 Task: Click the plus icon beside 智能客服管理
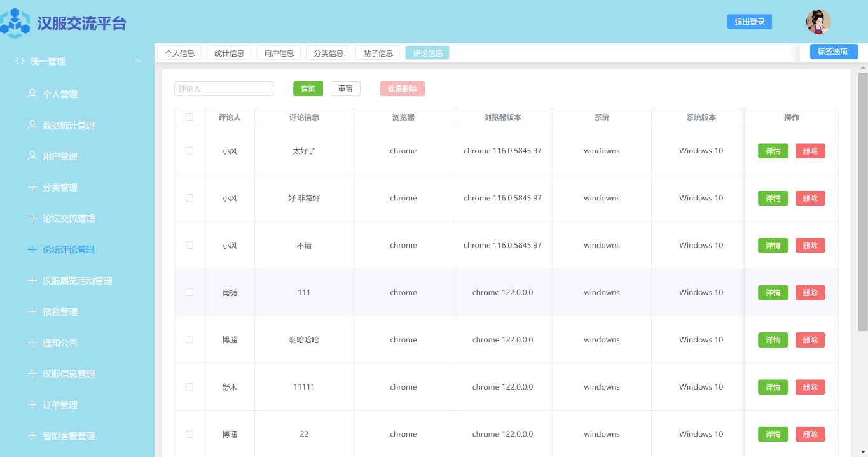[32, 436]
